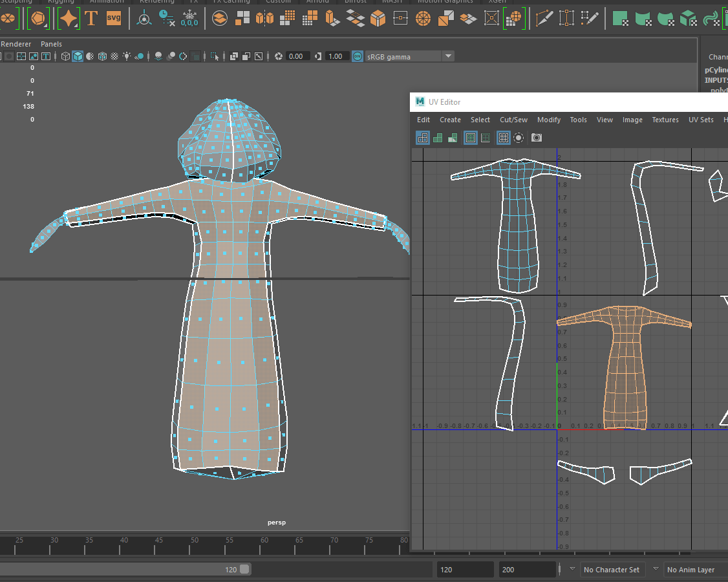Open Edit menu in UV Editor

pos(423,120)
